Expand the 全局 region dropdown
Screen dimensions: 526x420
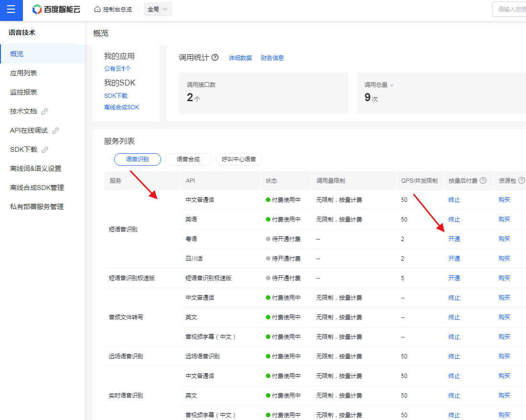click(x=158, y=10)
